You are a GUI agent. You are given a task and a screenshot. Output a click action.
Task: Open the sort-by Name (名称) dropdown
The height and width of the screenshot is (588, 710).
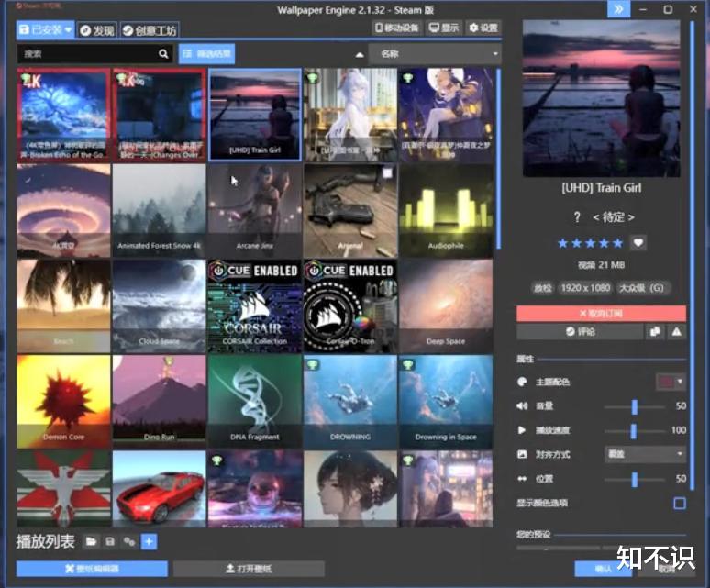point(435,54)
